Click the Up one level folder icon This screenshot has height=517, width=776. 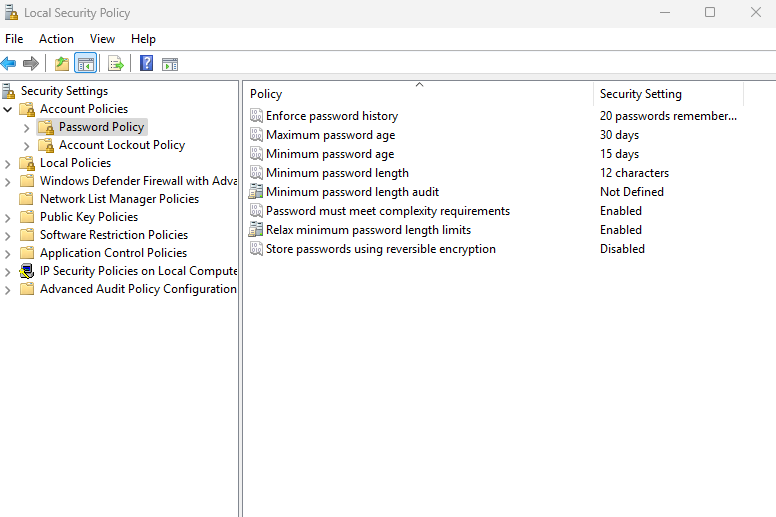(62, 64)
